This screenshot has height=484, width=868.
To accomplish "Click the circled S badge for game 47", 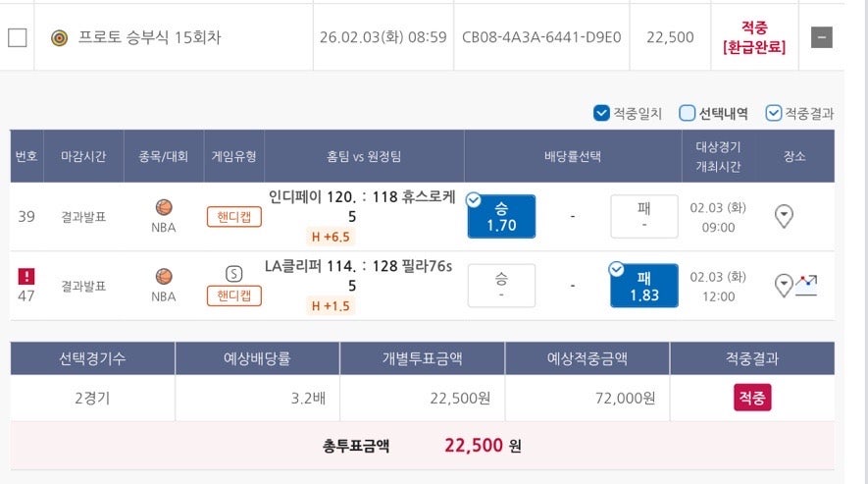I will (x=233, y=273).
